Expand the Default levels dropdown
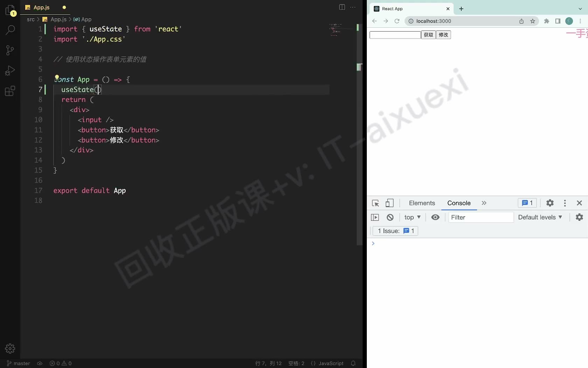The width and height of the screenshot is (588, 368). [540, 217]
